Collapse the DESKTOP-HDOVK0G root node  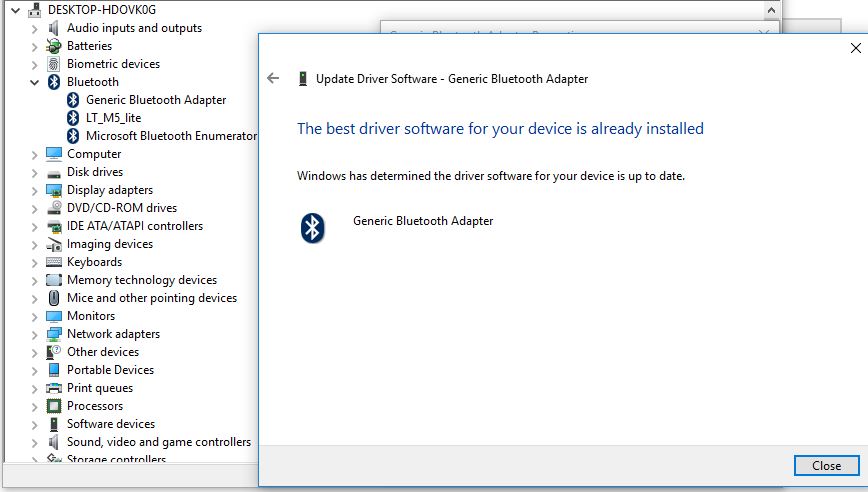pos(16,10)
